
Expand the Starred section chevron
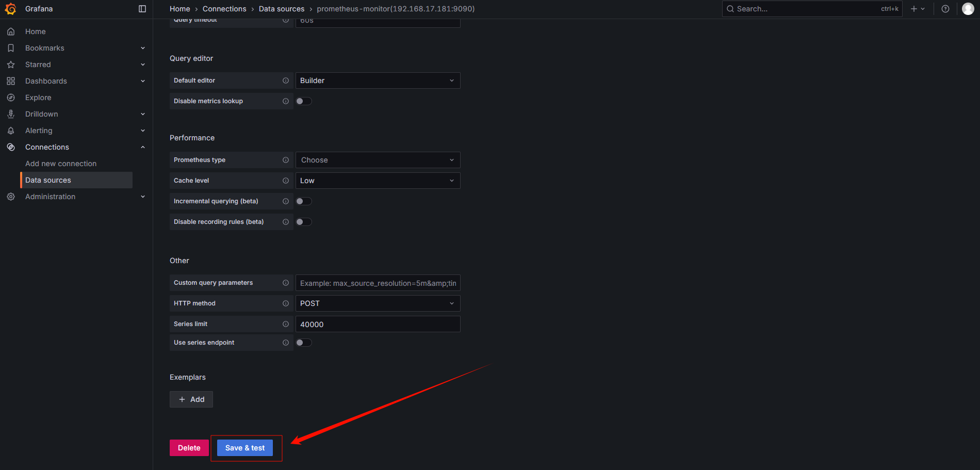coord(143,64)
